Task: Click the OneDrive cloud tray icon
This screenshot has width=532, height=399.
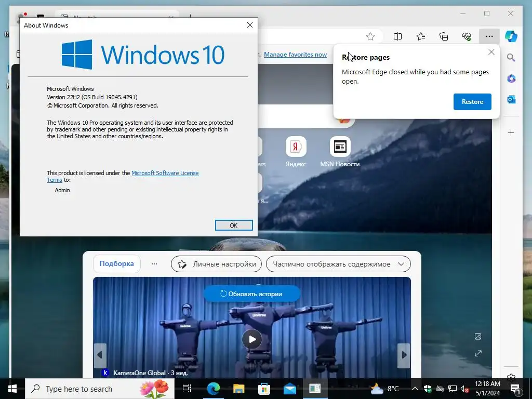Action: click(x=440, y=389)
